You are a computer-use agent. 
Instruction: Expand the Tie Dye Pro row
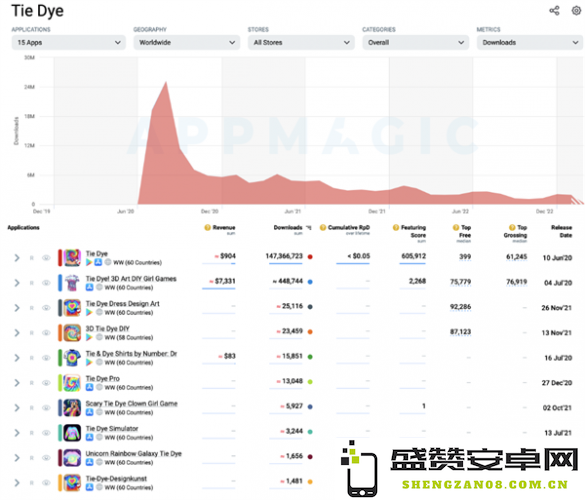(17, 383)
